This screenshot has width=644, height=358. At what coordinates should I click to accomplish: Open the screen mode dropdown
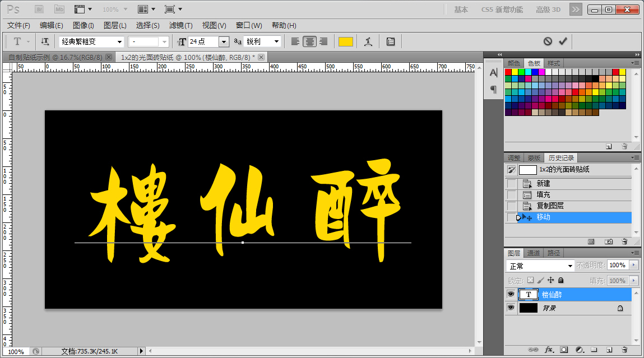(x=173, y=9)
